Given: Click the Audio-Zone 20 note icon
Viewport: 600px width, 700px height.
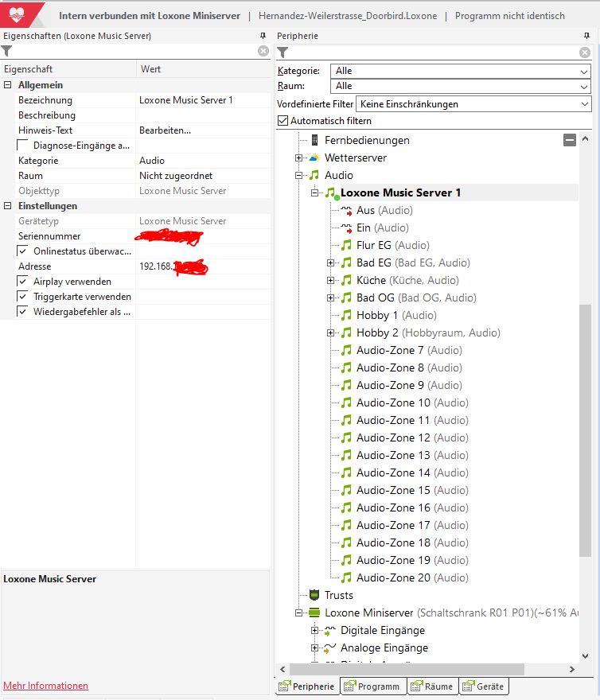Looking at the screenshot, I should pyautogui.click(x=346, y=577).
